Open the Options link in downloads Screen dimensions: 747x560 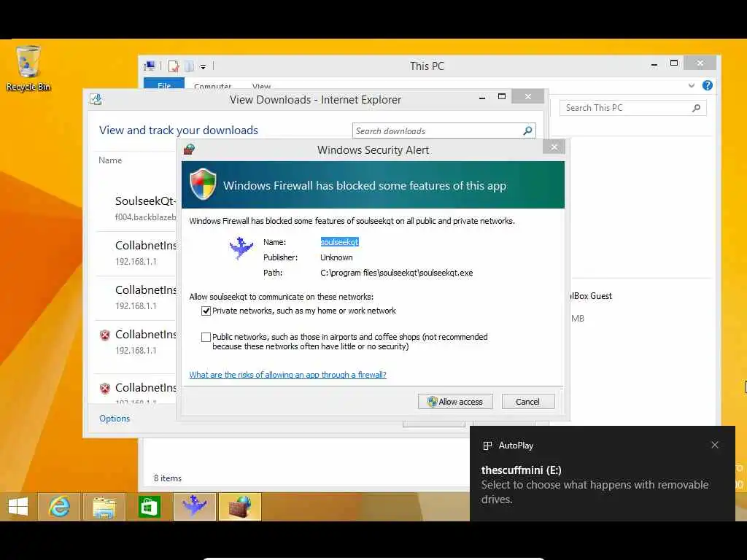click(x=115, y=418)
